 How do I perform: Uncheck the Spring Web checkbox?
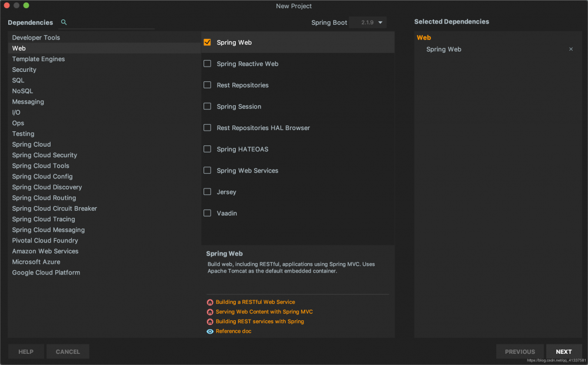click(208, 42)
